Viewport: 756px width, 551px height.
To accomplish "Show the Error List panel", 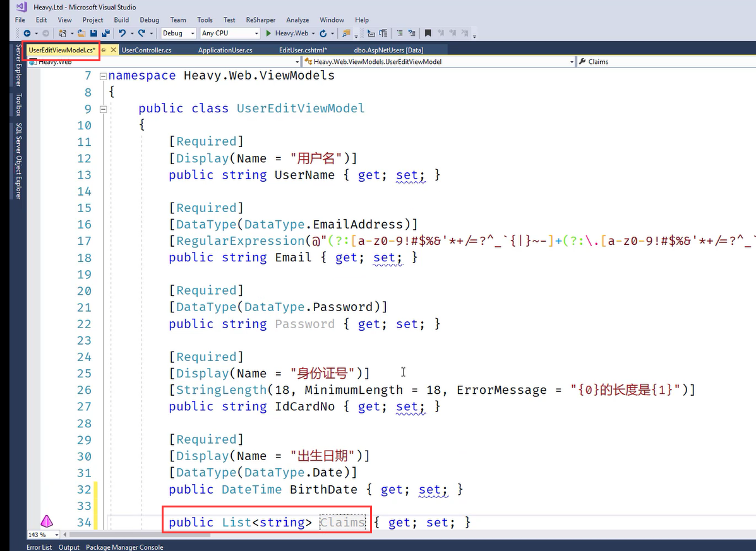I will tap(39, 547).
